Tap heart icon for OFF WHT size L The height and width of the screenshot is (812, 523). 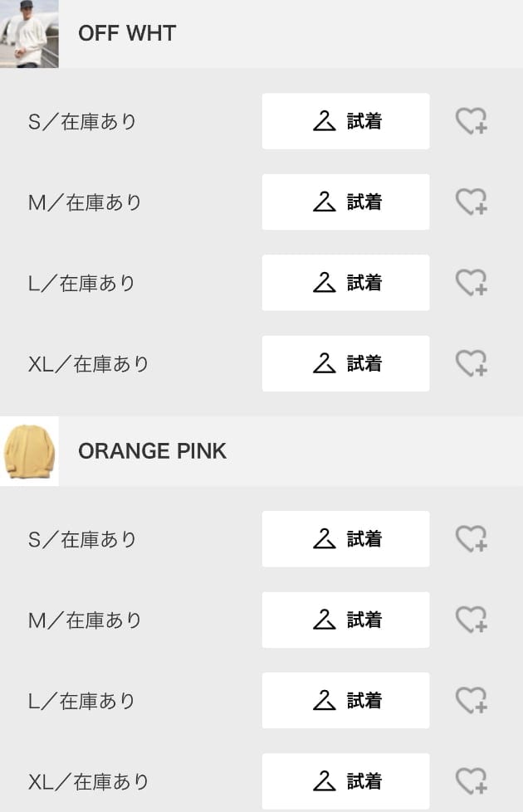(472, 283)
